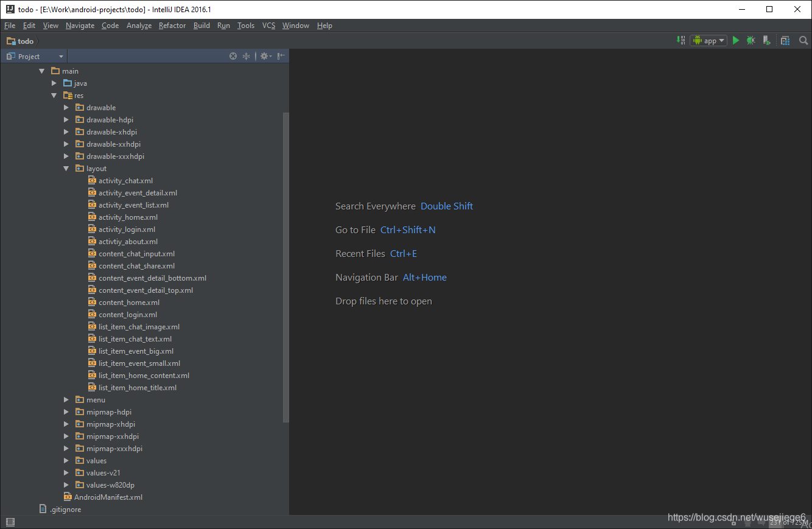Expand the drawable folder arrow
812x529 pixels.
(66, 108)
